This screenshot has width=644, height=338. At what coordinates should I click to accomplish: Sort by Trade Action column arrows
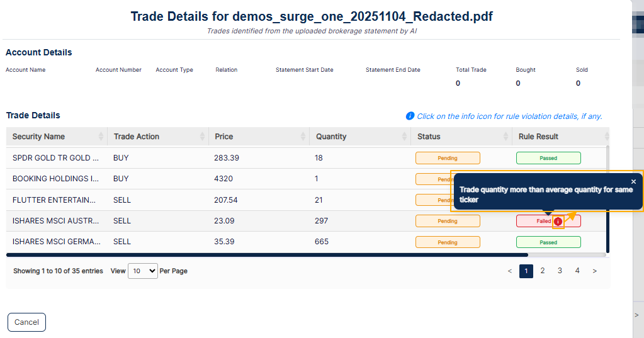click(202, 137)
